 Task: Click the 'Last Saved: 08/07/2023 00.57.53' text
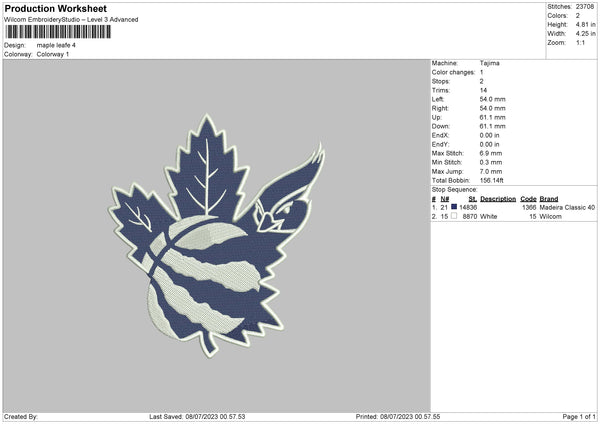pos(197,417)
